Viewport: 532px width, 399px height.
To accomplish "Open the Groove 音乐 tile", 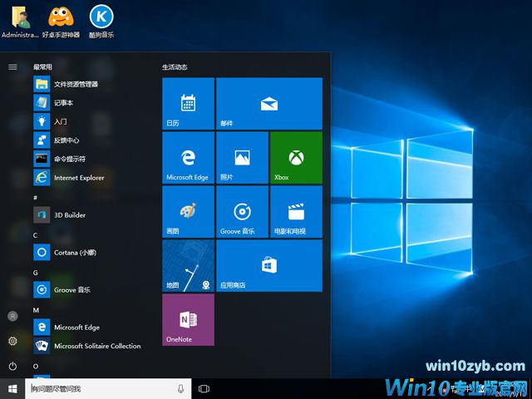I will 242,211.
